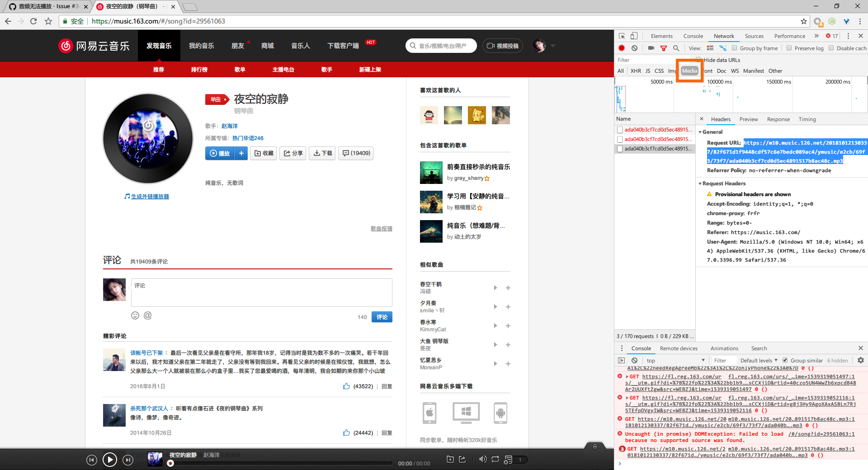Click the emoji icon under comment box
The height and width of the screenshot is (470, 868).
click(x=135, y=315)
